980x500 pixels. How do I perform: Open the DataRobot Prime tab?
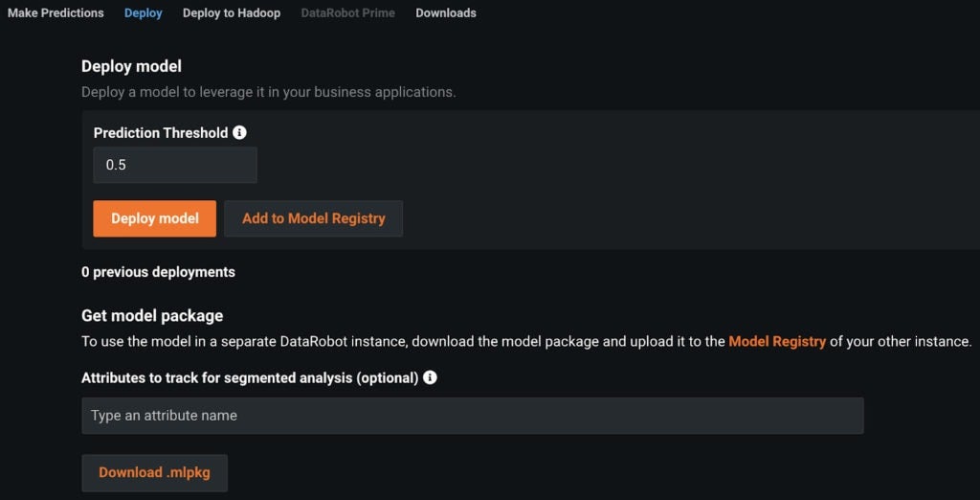click(x=348, y=13)
